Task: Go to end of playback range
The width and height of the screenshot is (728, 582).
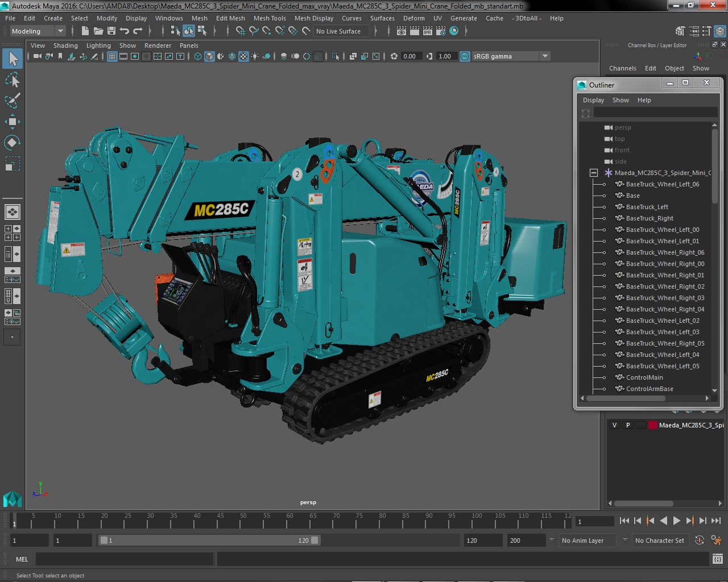Action: pos(716,521)
